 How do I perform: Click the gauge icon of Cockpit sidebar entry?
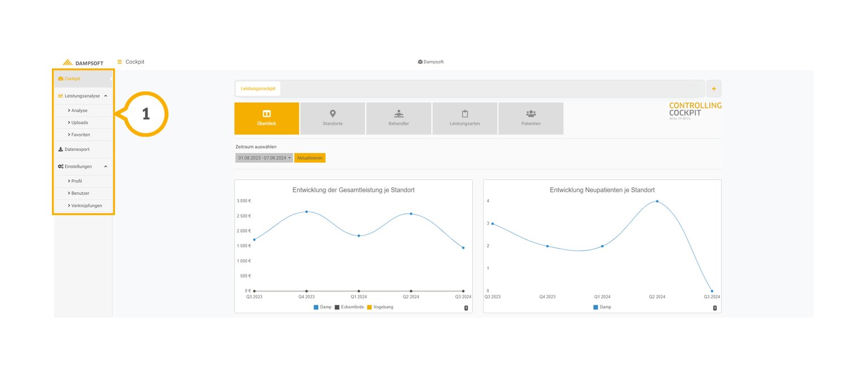coord(61,78)
